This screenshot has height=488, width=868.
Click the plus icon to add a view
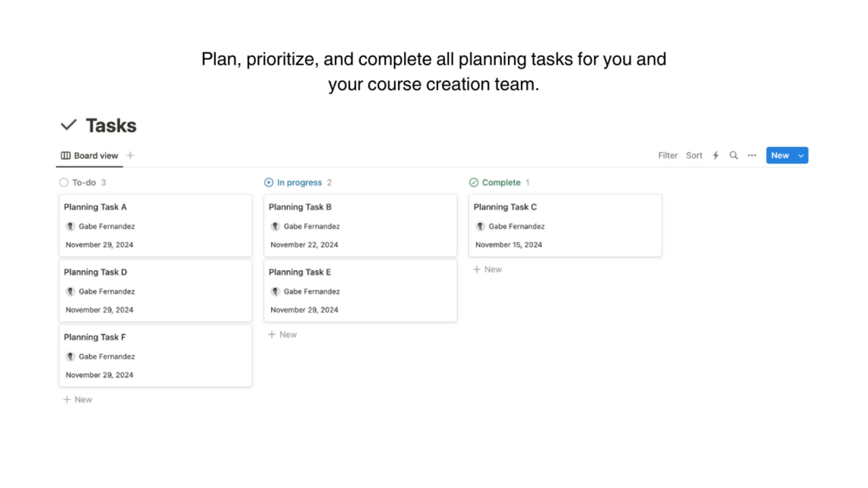click(x=130, y=155)
